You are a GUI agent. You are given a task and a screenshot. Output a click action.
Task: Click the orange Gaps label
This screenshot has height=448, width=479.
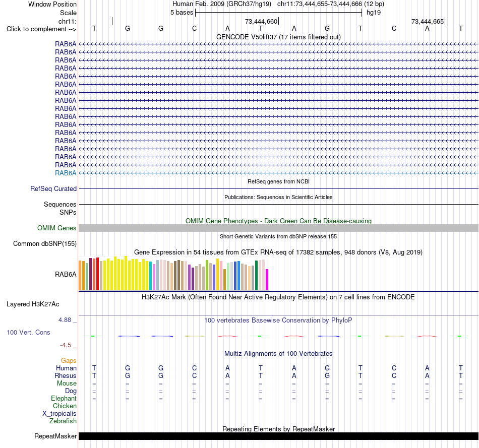[x=69, y=361]
